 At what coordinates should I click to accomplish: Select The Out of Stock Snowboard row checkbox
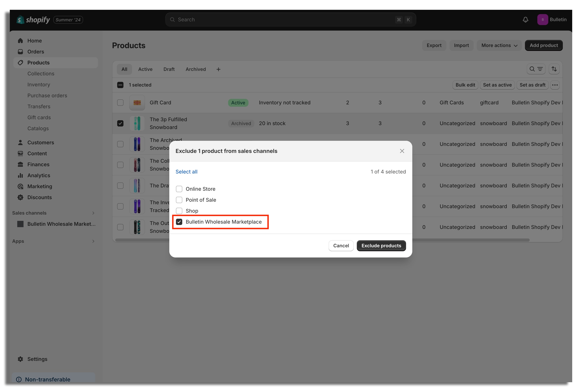coord(120,227)
